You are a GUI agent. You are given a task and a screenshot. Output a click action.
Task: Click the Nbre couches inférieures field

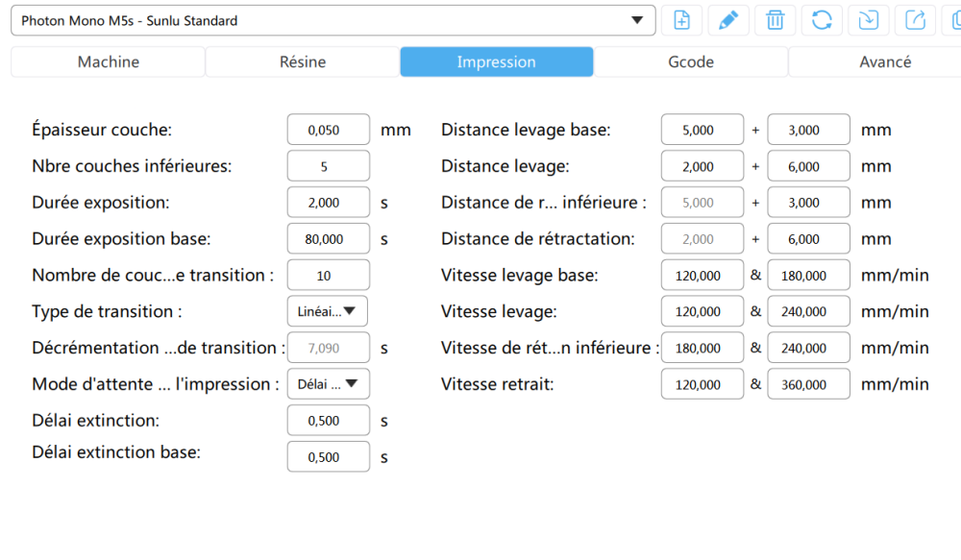(328, 166)
